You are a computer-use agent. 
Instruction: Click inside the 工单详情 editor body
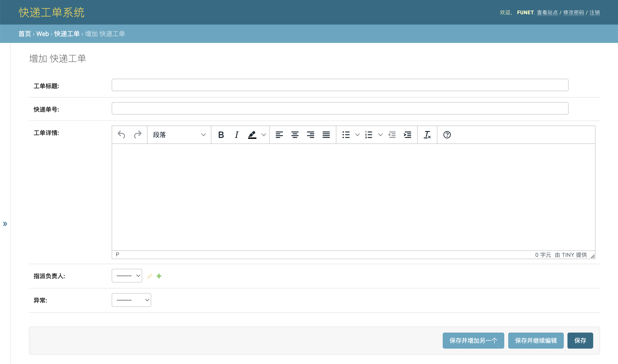point(354,197)
